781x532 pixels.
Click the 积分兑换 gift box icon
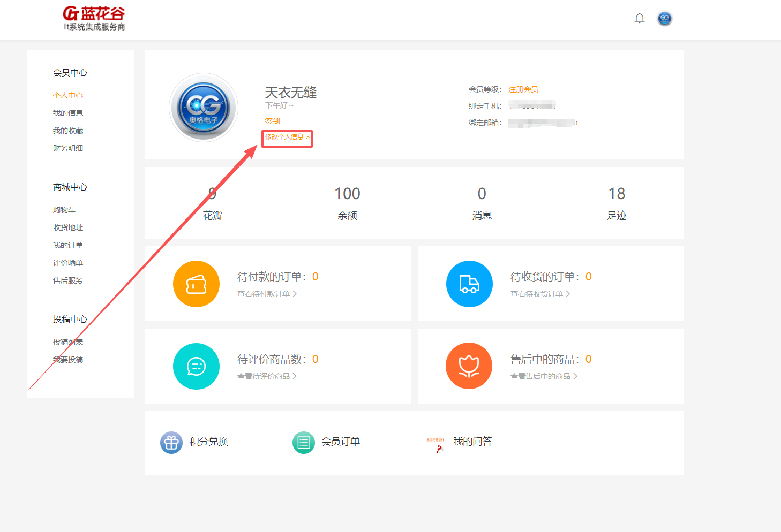pos(171,442)
